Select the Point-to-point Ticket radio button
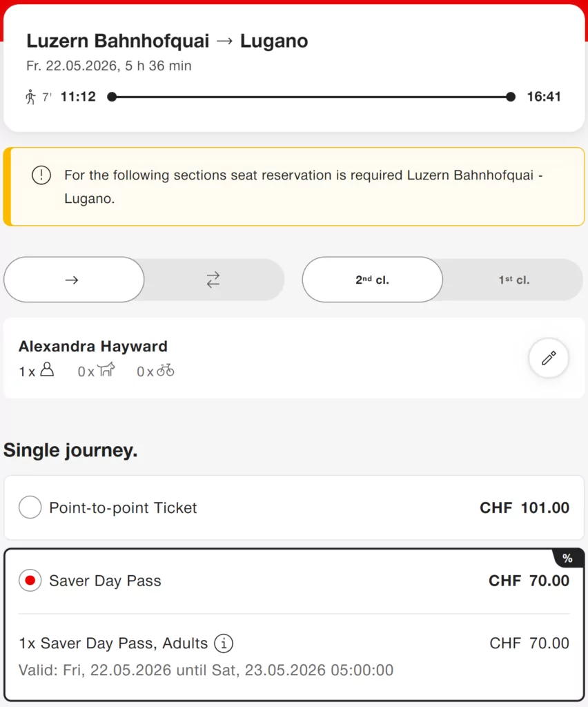 (30, 508)
